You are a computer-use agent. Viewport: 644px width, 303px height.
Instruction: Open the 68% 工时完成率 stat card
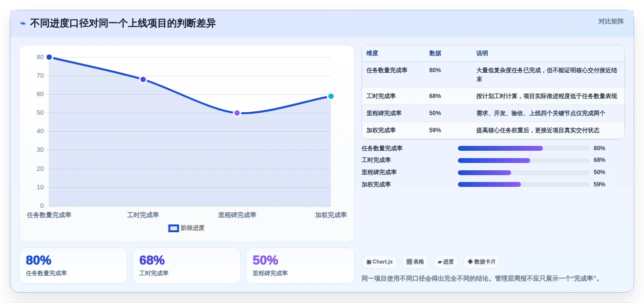click(x=187, y=265)
